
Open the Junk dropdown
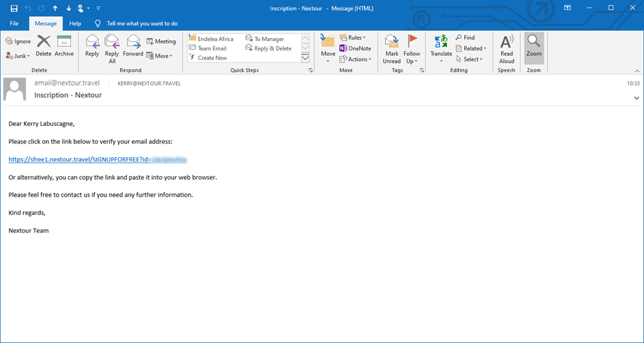[18, 56]
